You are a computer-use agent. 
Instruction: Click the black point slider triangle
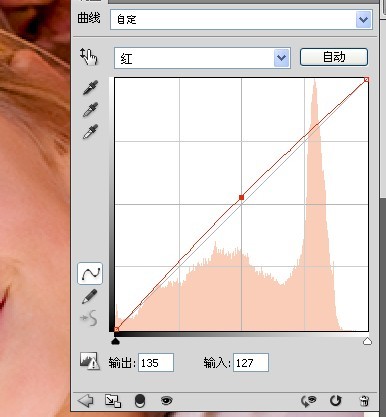pyautogui.click(x=115, y=341)
